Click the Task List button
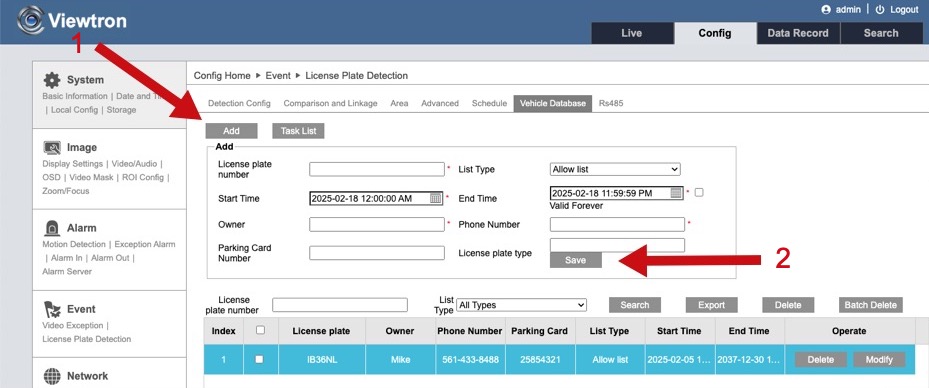The height and width of the screenshot is (388, 929). [x=299, y=131]
